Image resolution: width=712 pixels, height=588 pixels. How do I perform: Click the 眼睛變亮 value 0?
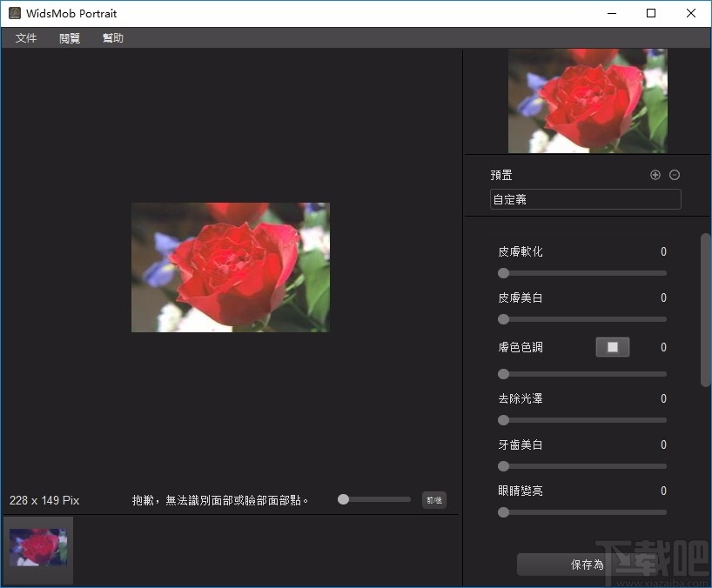tap(663, 491)
